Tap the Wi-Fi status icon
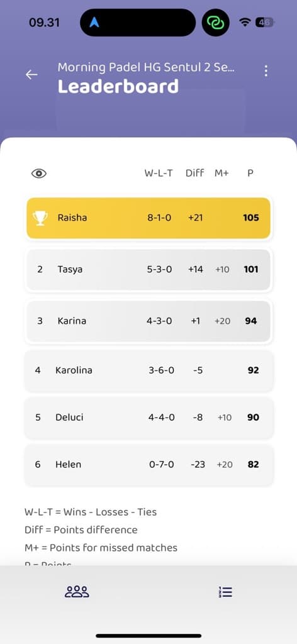297x644 pixels. [245, 23]
